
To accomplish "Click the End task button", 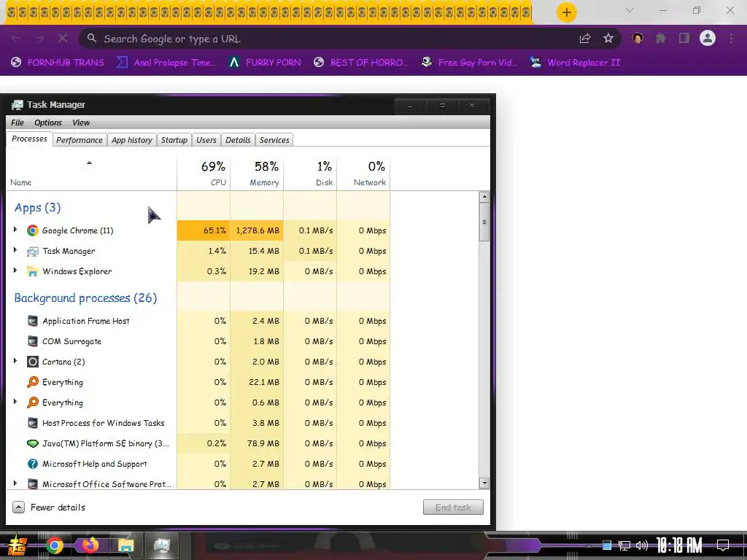I will pos(453,507).
